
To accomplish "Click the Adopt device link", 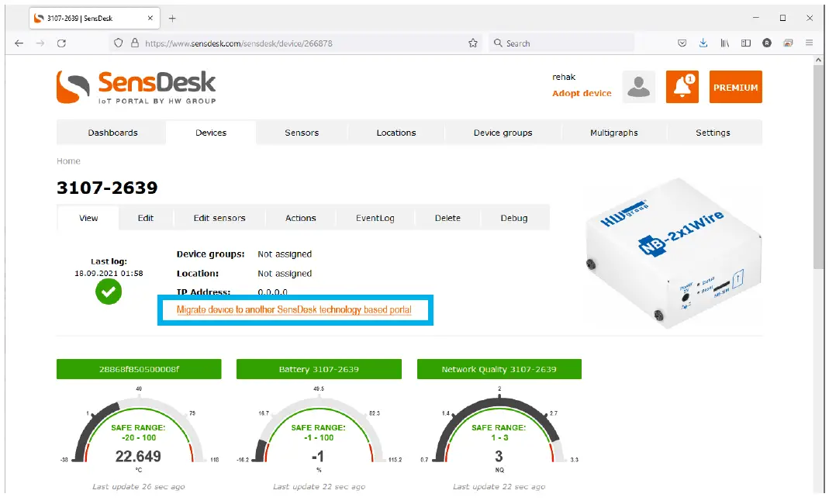I will [x=582, y=93].
